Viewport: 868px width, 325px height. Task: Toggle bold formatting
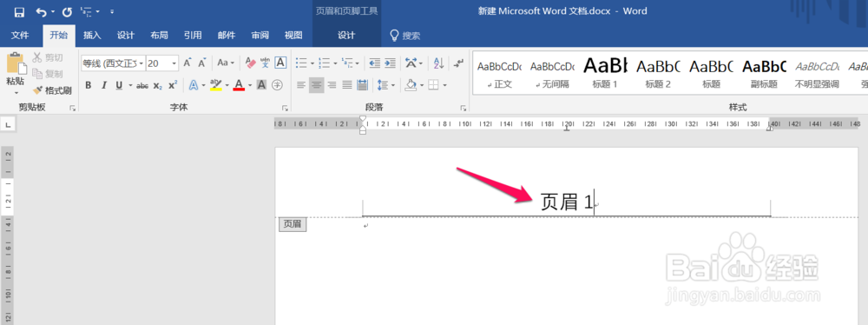click(88, 85)
